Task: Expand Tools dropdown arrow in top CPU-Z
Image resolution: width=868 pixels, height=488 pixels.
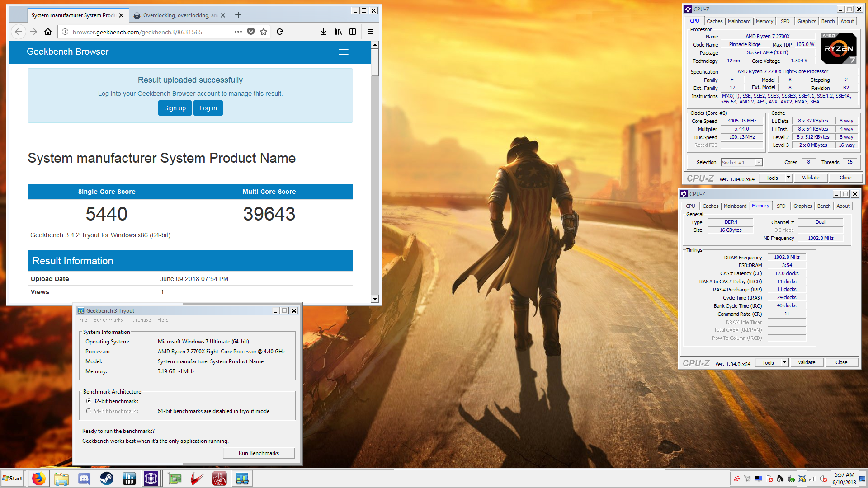Action: (x=788, y=178)
